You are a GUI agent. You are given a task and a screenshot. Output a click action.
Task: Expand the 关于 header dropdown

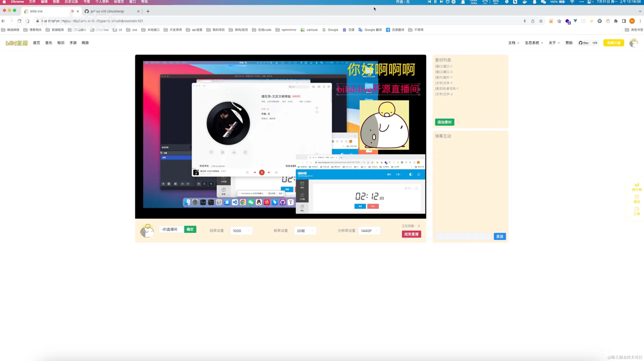pos(554,43)
